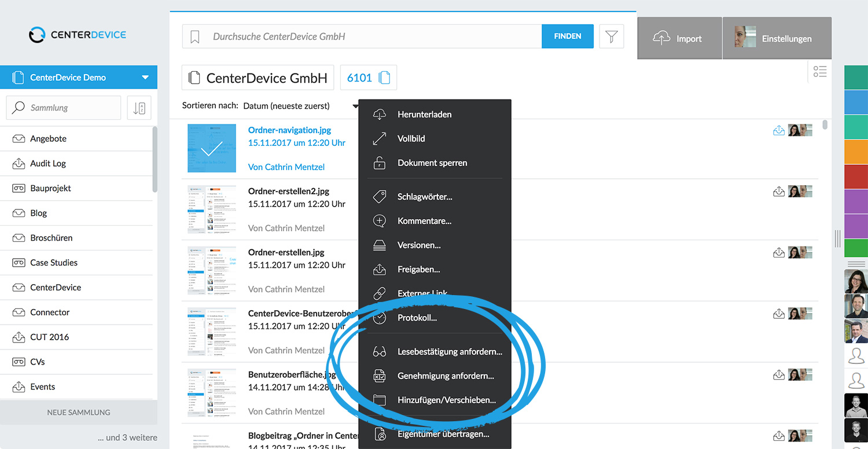Viewport: 868px width, 449px height.
Task: Click the Benutzeroberfläche.jpg thumbnail
Action: [x=212, y=393]
